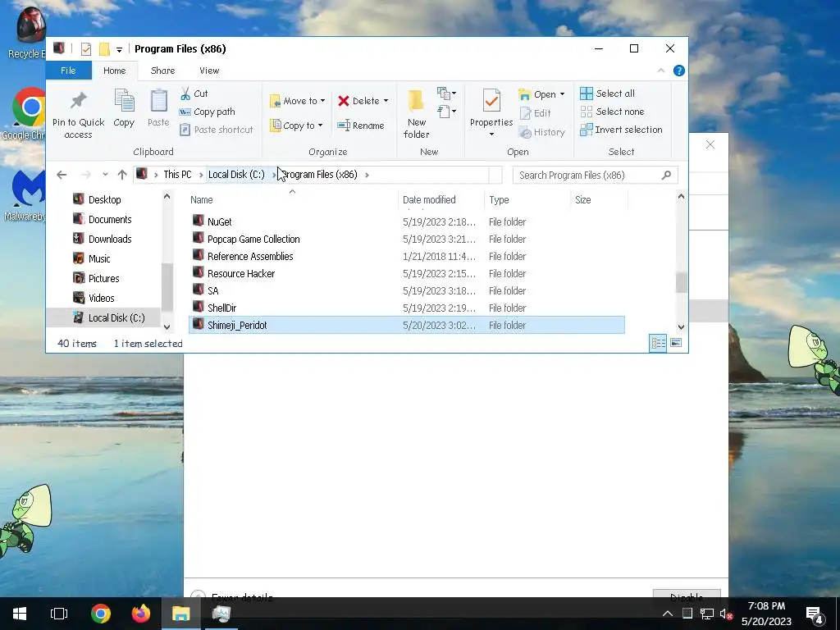Show hidden system tray icons
This screenshot has width=840, height=630.
668,614
